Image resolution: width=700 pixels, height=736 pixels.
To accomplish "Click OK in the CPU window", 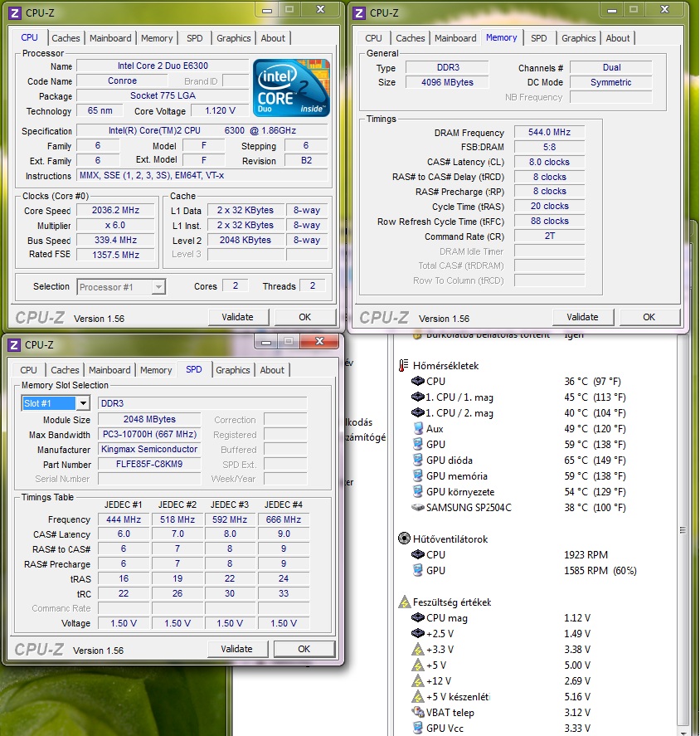I will pyautogui.click(x=305, y=317).
